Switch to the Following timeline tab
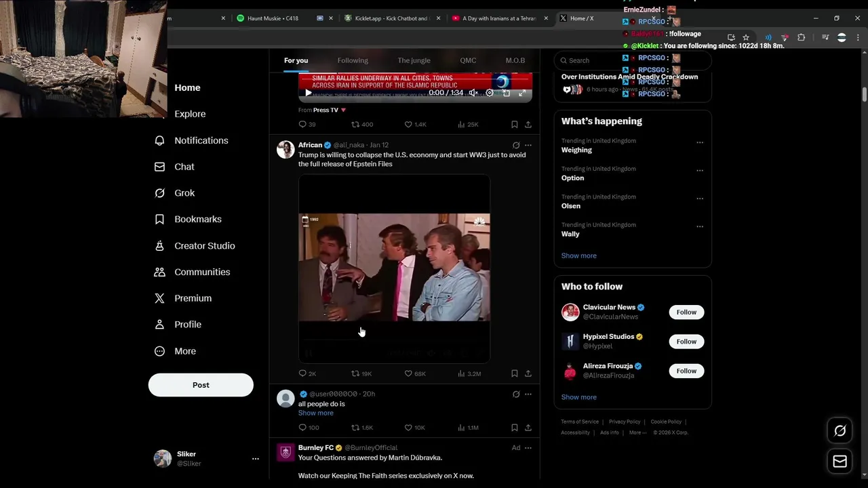868x488 pixels. [353, 60]
